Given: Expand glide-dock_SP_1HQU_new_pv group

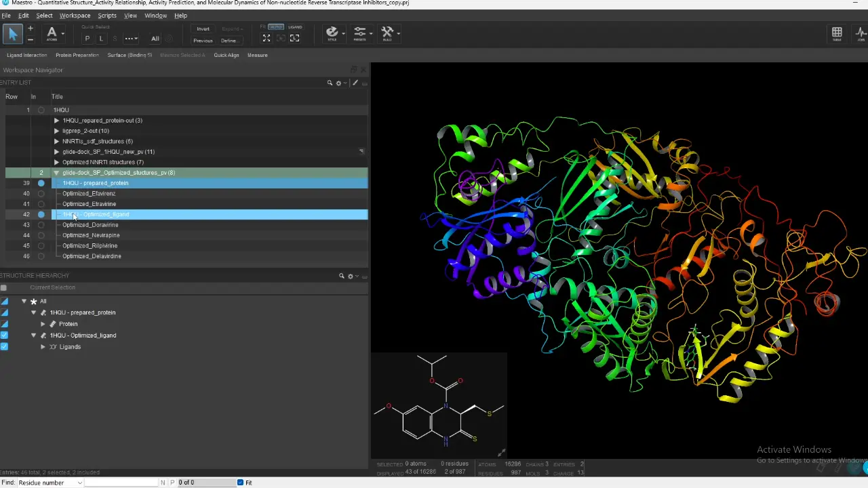Looking at the screenshot, I should [57, 152].
